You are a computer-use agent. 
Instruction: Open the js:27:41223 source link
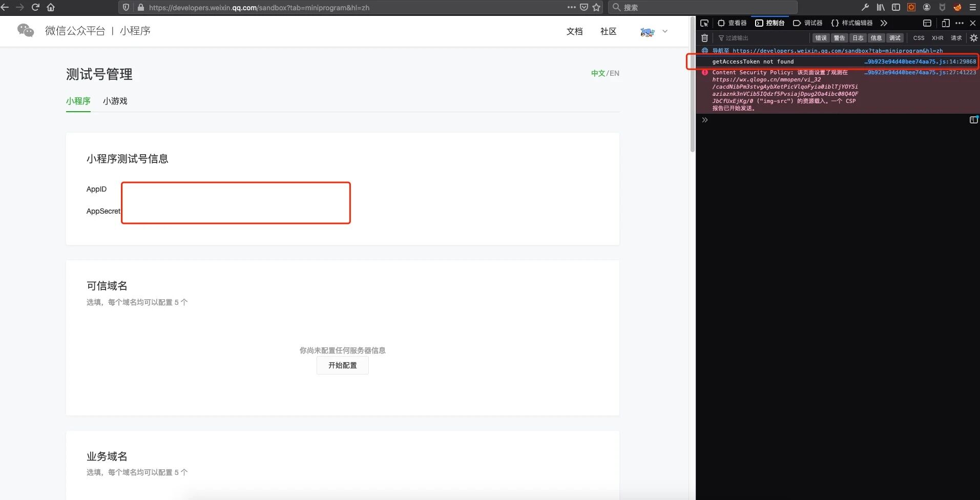tap(920, 72)
